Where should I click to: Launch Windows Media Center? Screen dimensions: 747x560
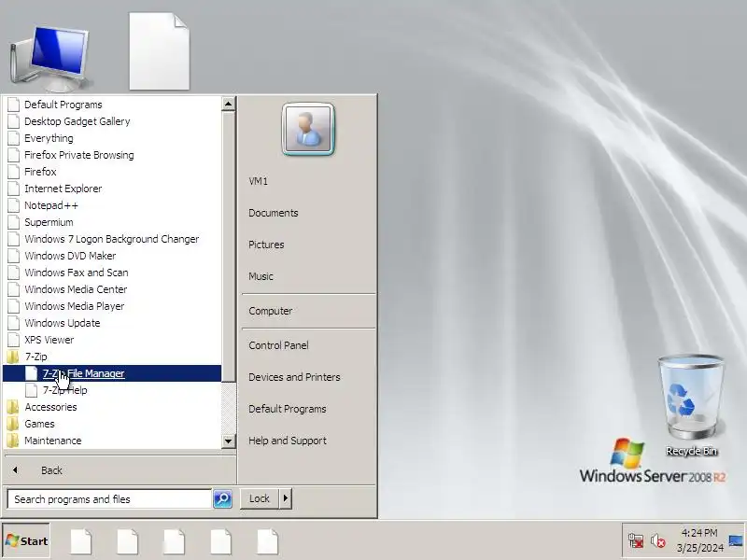(112, 289)
